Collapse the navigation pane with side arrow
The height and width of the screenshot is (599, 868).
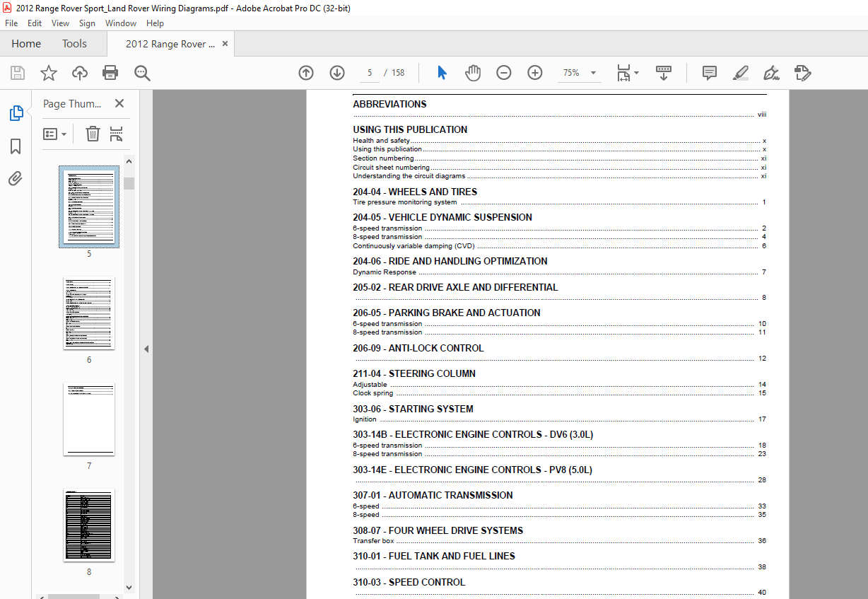coord(146,349)
